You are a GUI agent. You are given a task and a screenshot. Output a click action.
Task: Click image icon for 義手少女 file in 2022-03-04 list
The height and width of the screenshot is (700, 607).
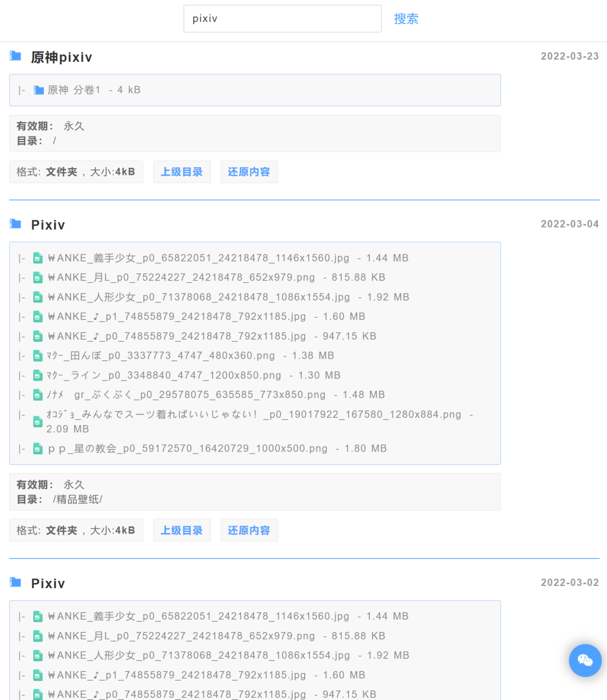click(38, 258)
